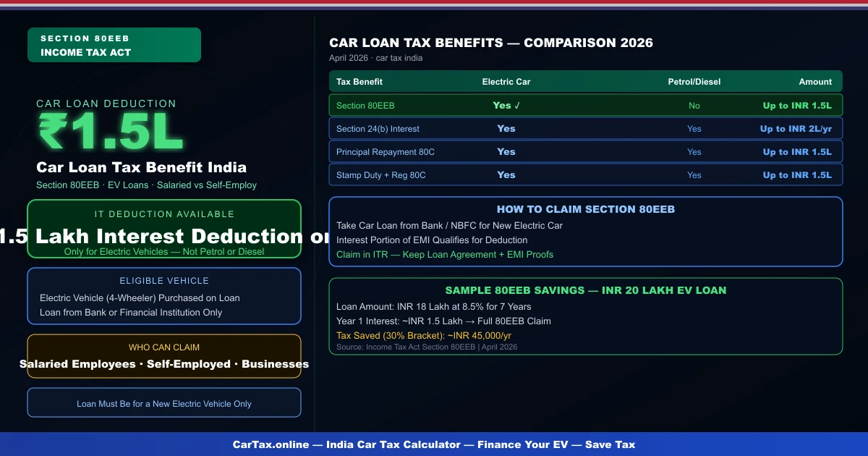Select the Electric Car column header
This screenshot has width=868, height=456.
[506, 81]
